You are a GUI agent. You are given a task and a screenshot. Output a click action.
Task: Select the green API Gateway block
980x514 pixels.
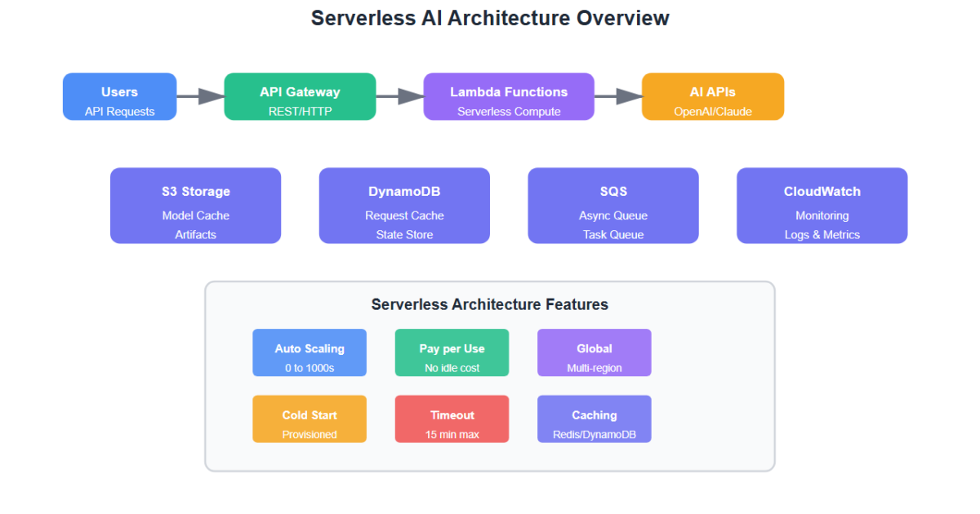tap(300, 97)
